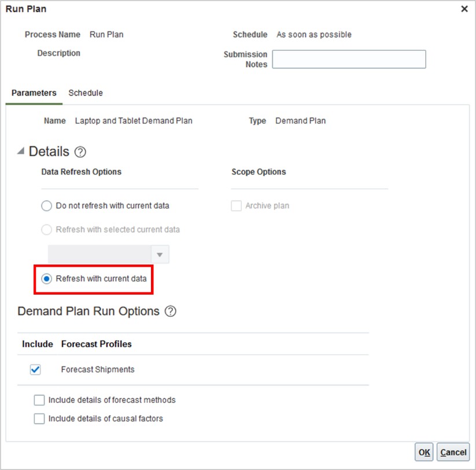Click the OK button to submit

pyautogui.click(x=423, y=451)
